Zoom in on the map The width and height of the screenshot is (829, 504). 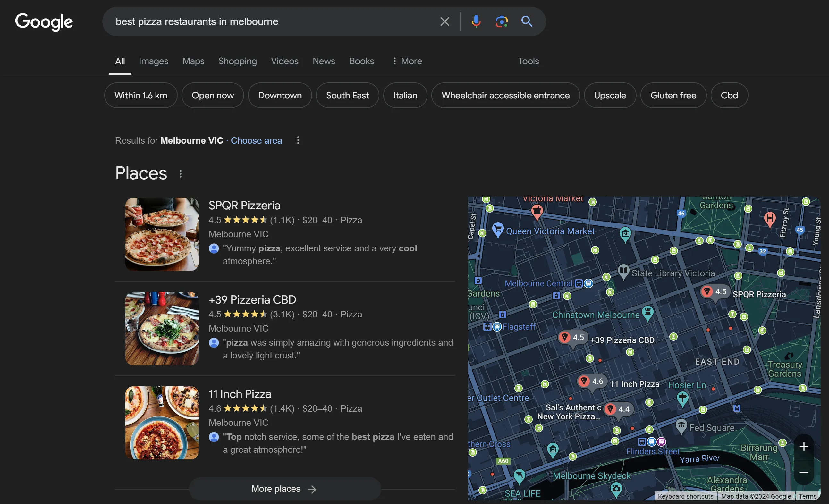click(x=804, y=447)
